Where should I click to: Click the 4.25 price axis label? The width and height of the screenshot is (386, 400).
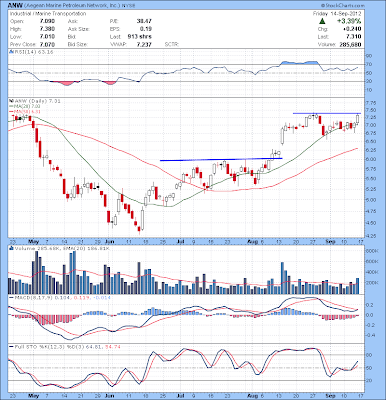(x=372, y=236)
